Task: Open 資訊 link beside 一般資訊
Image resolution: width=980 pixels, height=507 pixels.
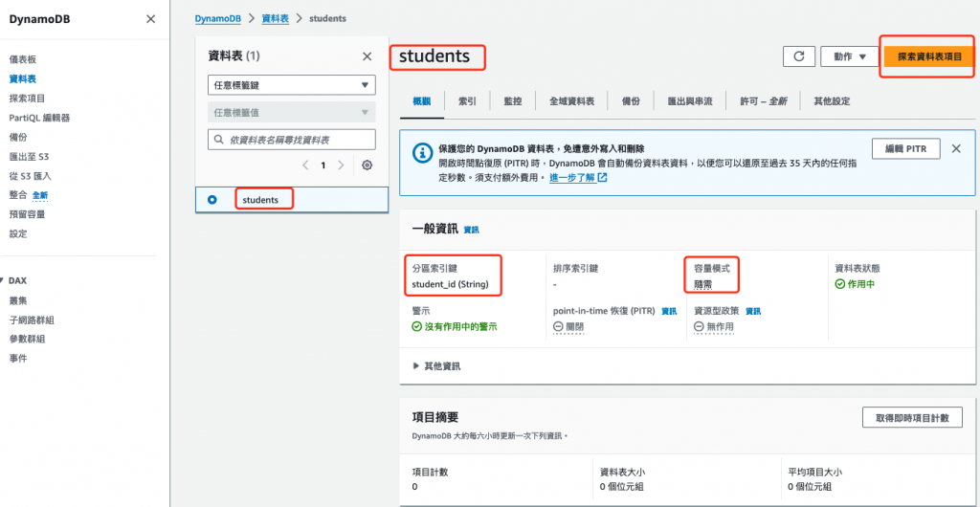Action: pos(471,230)
